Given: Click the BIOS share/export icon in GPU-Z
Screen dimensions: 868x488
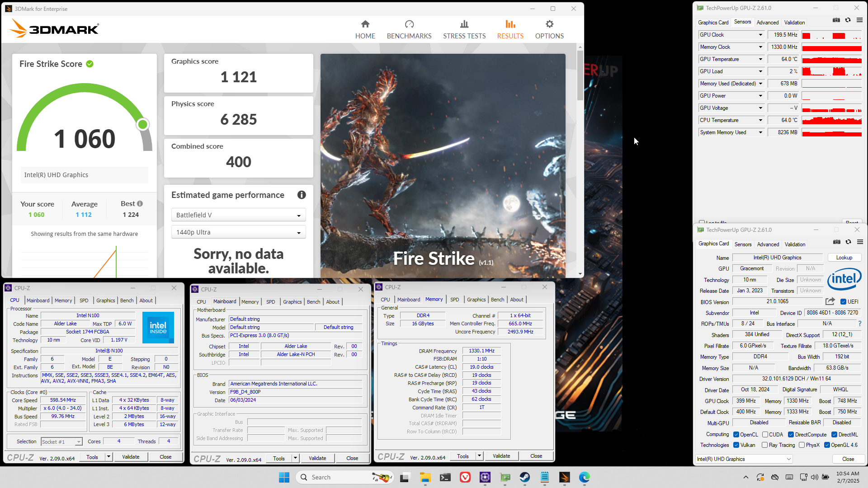Looking at the screenshot, I should pos(830,301).
